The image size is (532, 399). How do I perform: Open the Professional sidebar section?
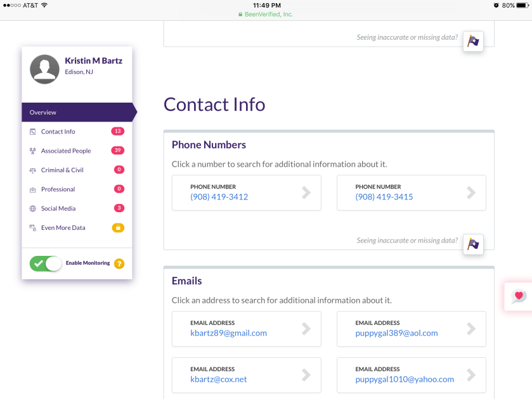point(58,189)
